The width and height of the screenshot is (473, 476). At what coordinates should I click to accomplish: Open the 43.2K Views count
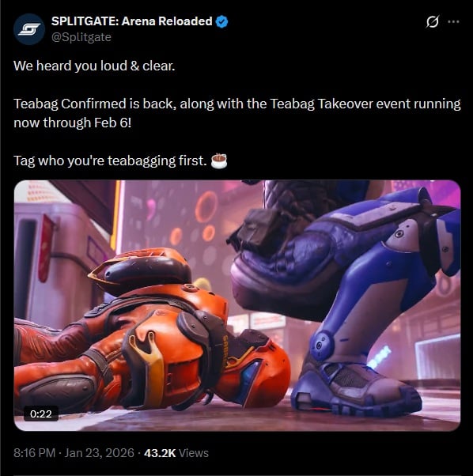coord(176,453)
